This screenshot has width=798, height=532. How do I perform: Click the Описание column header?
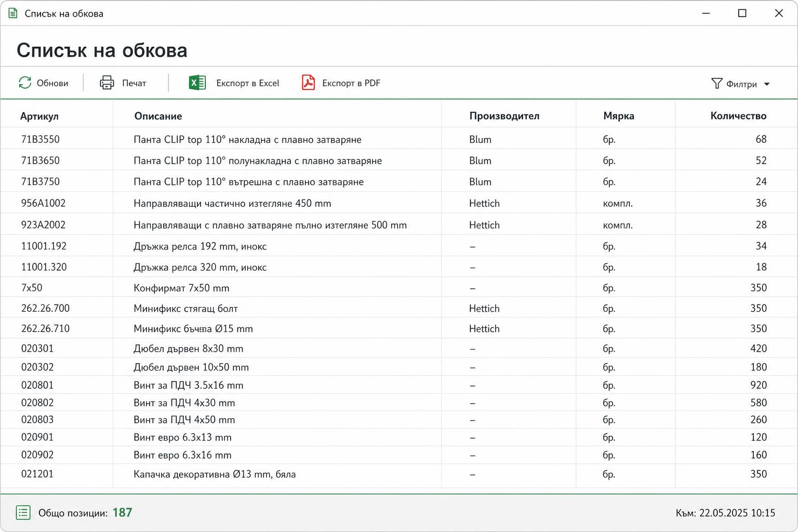point(158,116)
